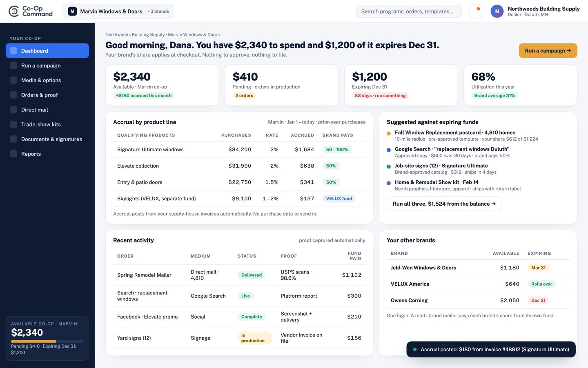Select the VELUX America brand row

tap(478, 284)
